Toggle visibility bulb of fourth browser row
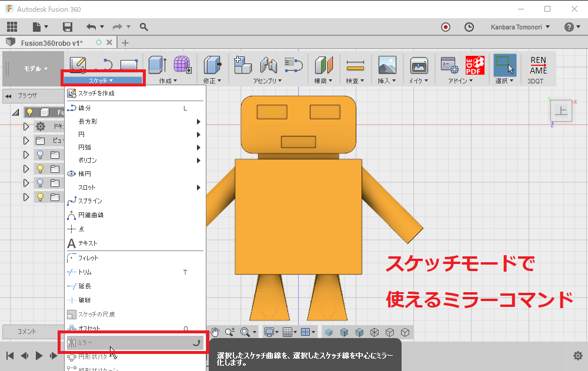This screenshot has height=371, width=588. click(40, 169)
